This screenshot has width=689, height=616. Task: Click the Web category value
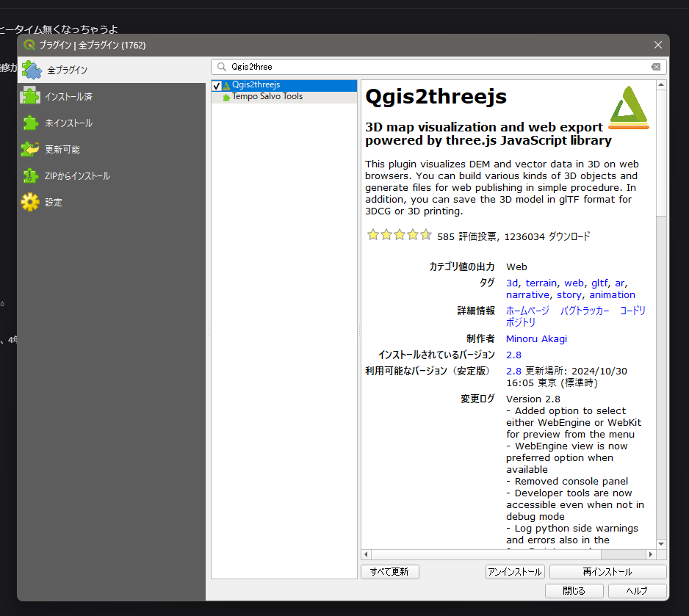point(517,267)
